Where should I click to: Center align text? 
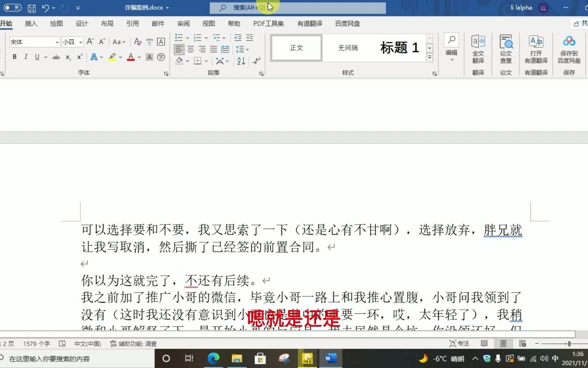point(191,49)
